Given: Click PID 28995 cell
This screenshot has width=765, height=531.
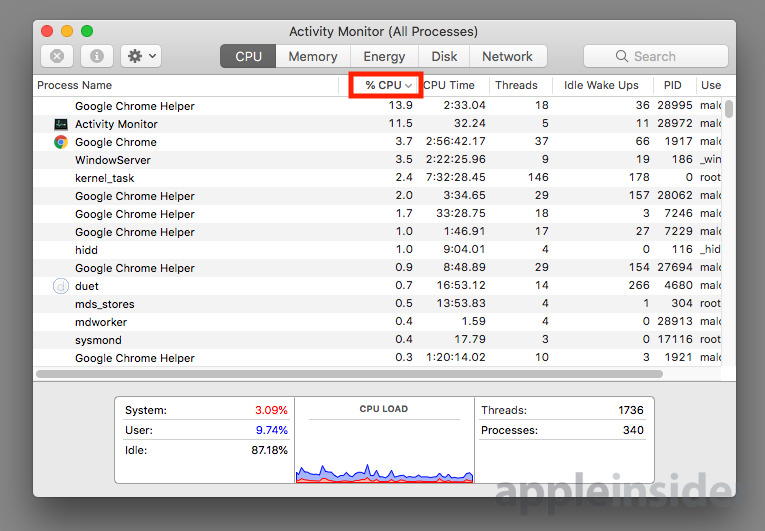Looking at the screenshot, I should click(x=675, y=105).
